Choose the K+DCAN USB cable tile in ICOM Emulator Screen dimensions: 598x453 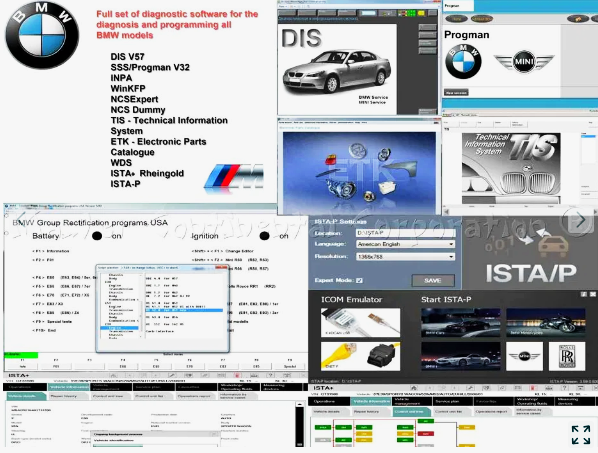click(x=360, y=323)
